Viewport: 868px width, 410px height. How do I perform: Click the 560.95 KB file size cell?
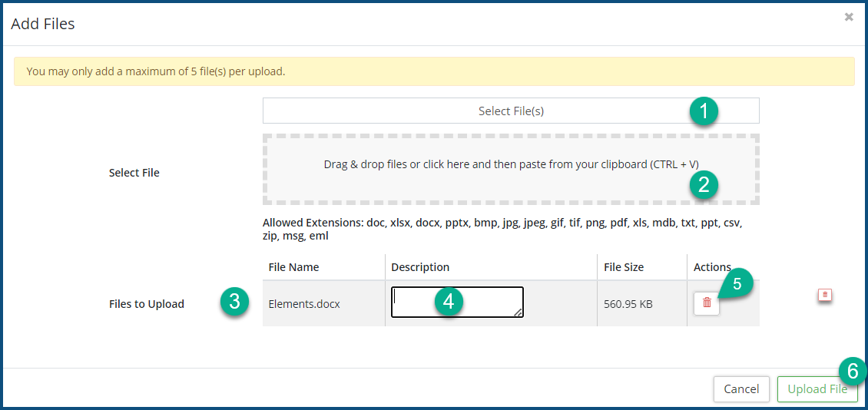[x=628, y=303]
